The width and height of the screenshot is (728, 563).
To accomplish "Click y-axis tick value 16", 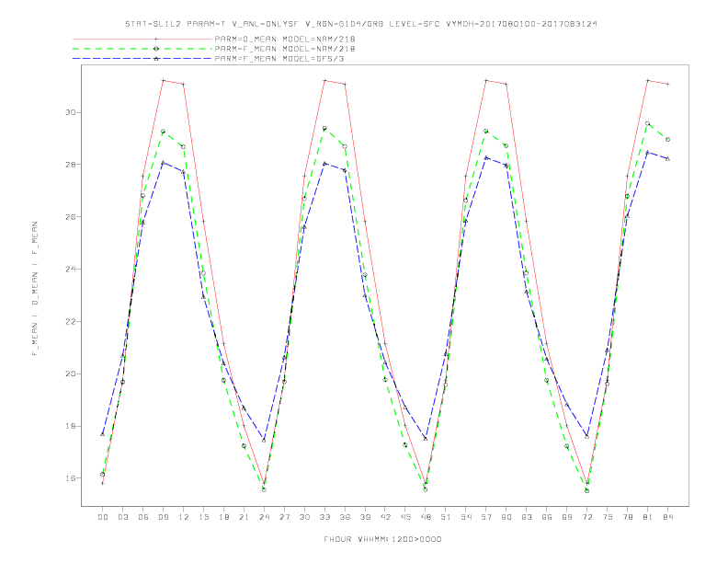I will (x=71, y=478).
